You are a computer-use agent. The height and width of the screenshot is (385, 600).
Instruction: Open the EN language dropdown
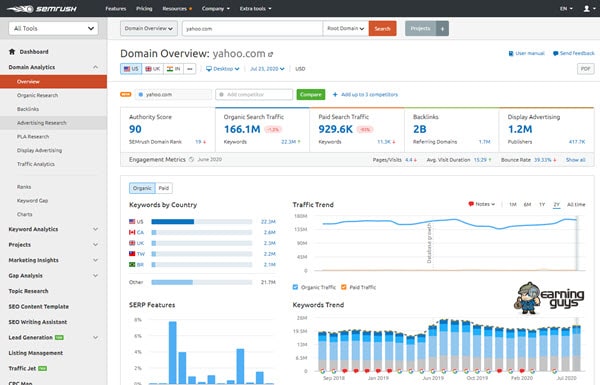click(x=566, y=8)
